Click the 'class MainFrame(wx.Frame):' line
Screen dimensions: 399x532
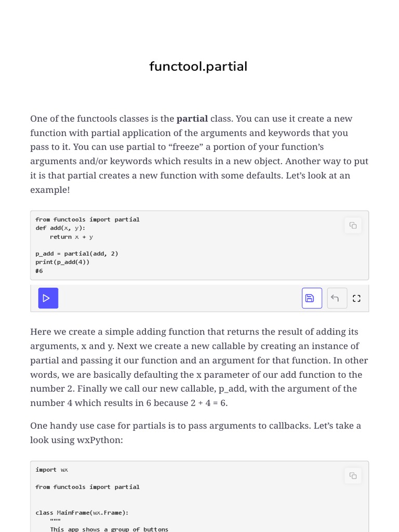click(x=82, y=513)
